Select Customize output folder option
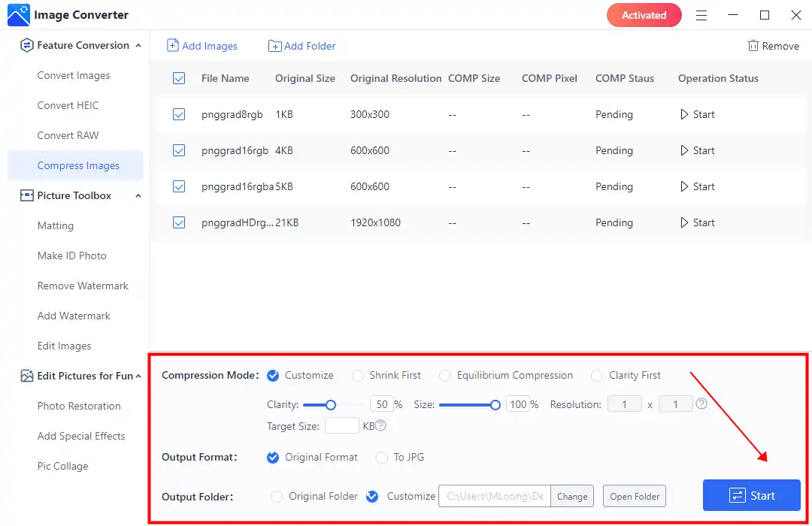This screenshot has height=526, width=812. (x=372, y=497)
